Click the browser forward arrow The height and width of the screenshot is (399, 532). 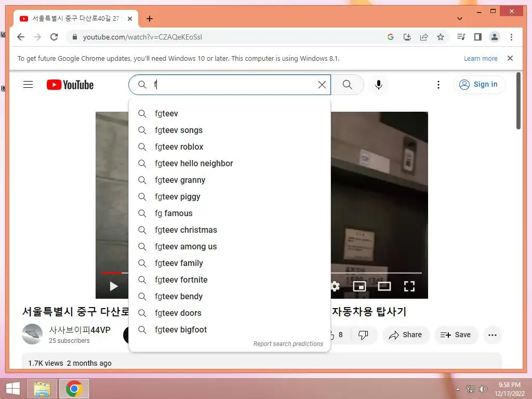coord(37,37)
